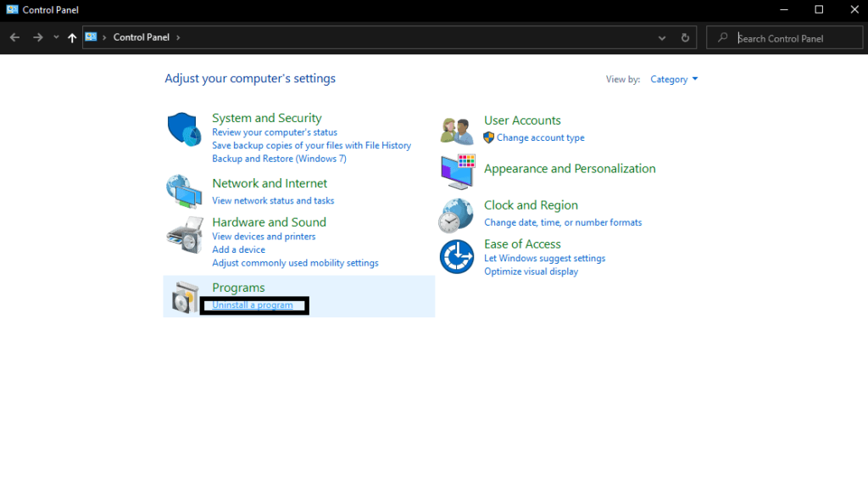Open the Hardware and Sound printer icon
Screen dimensions: 868x487
click(x=184, y=235)
